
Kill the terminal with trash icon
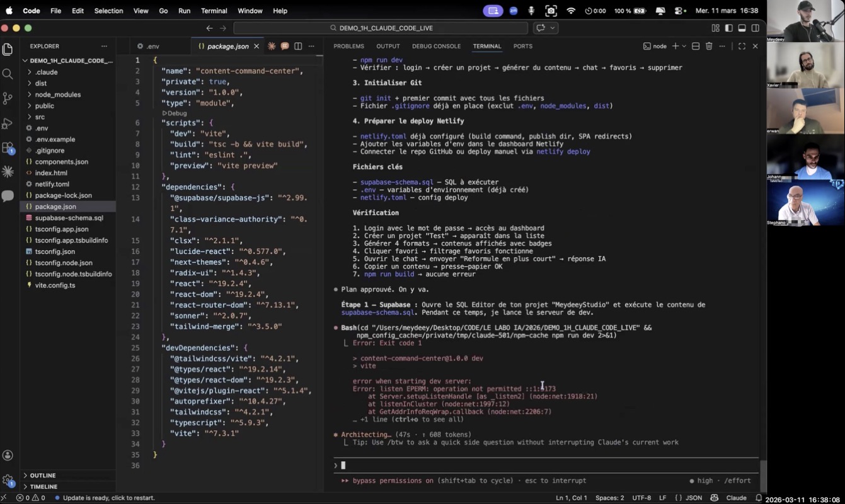[709, 46]
